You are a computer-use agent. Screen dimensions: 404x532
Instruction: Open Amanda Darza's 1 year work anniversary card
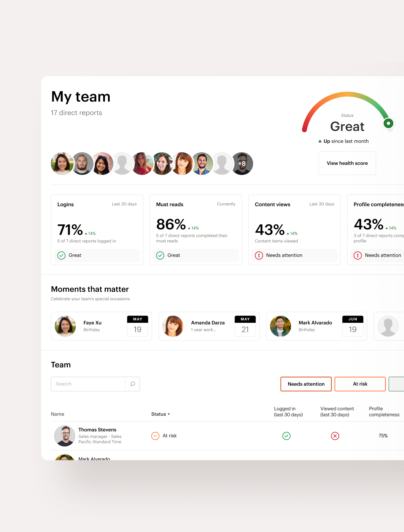[x=209, y=326]
